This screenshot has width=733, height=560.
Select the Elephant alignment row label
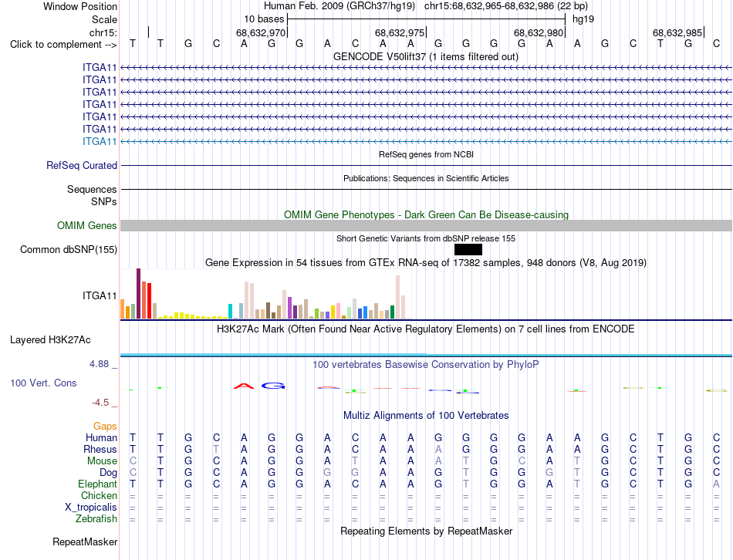point(97,484)
